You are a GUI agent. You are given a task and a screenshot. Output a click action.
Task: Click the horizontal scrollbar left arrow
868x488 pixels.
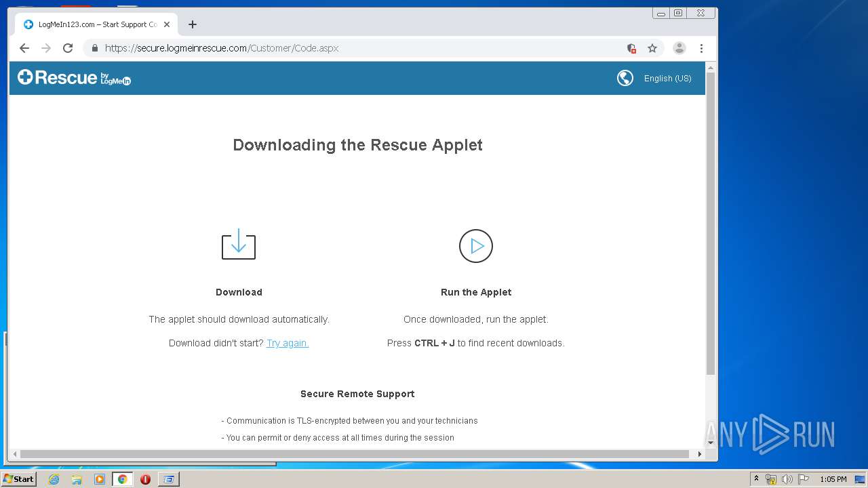[15, 454]
